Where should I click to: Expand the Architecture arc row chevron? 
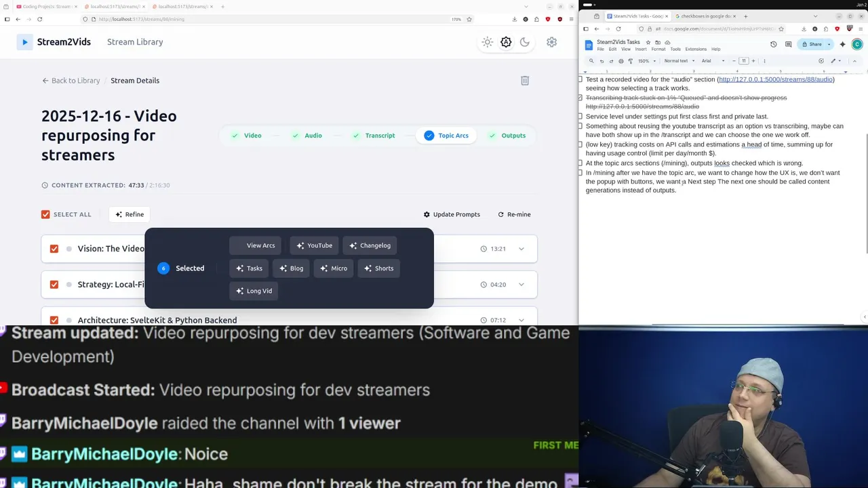(x=521, y=320)
